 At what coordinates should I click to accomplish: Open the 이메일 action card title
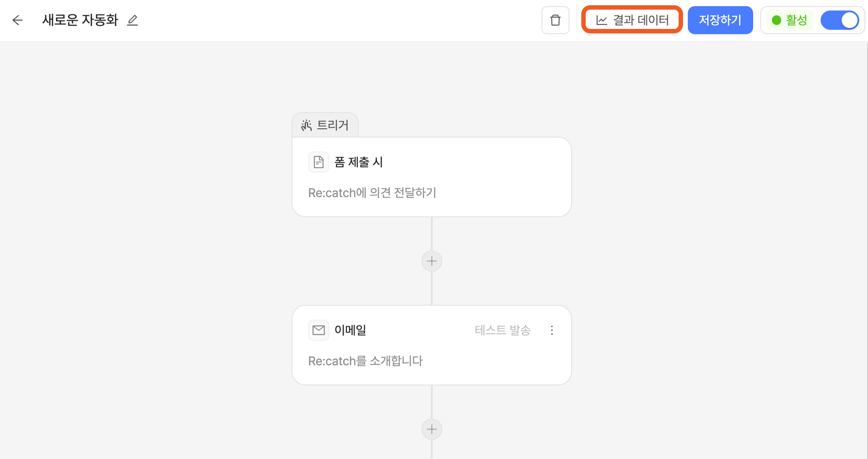pos(350,330)
